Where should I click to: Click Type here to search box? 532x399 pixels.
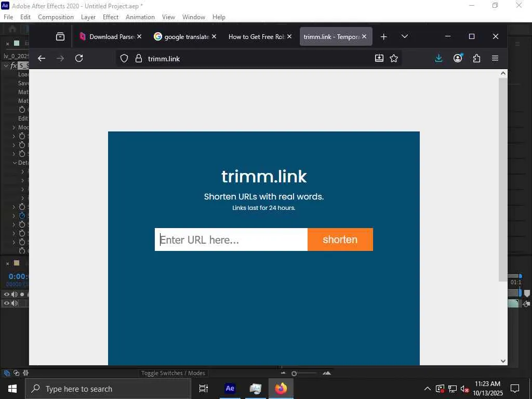109,389
